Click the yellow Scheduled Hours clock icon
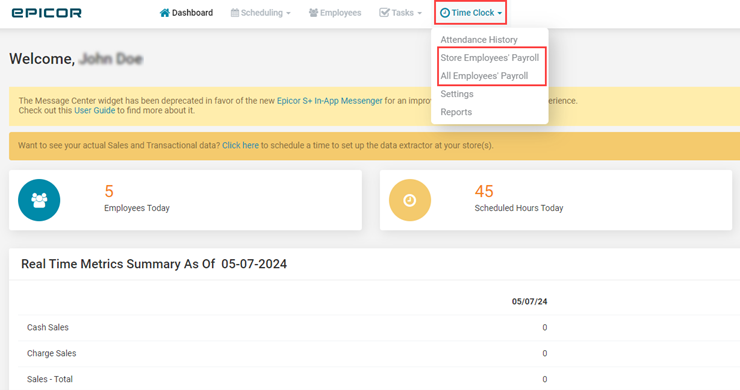The image size is (740, 390). (410, 200)
